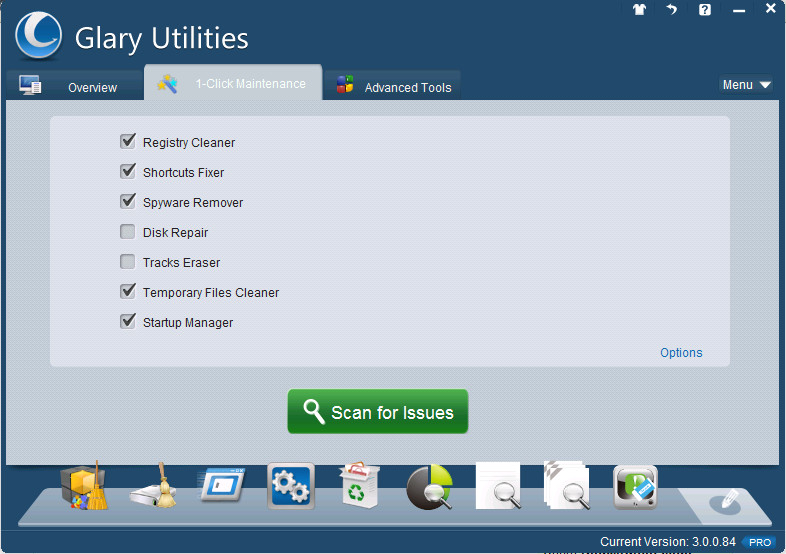Switch to the Overview tab

[75, 85]
